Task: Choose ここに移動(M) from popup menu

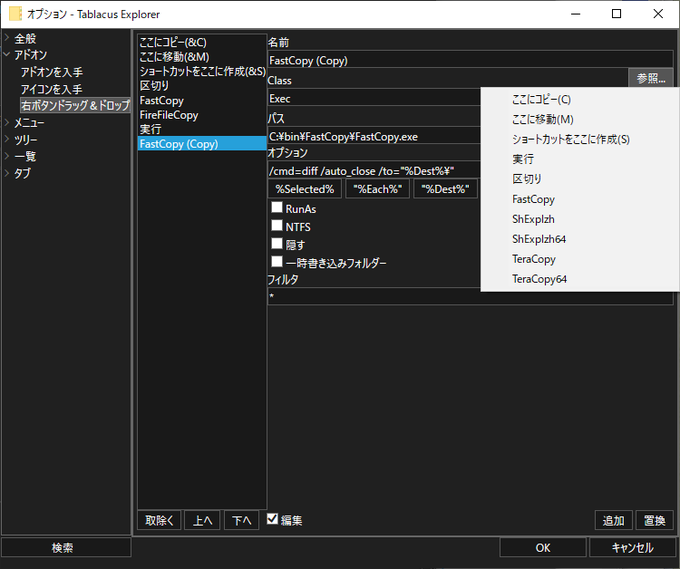Action: (x=580, y=119)
